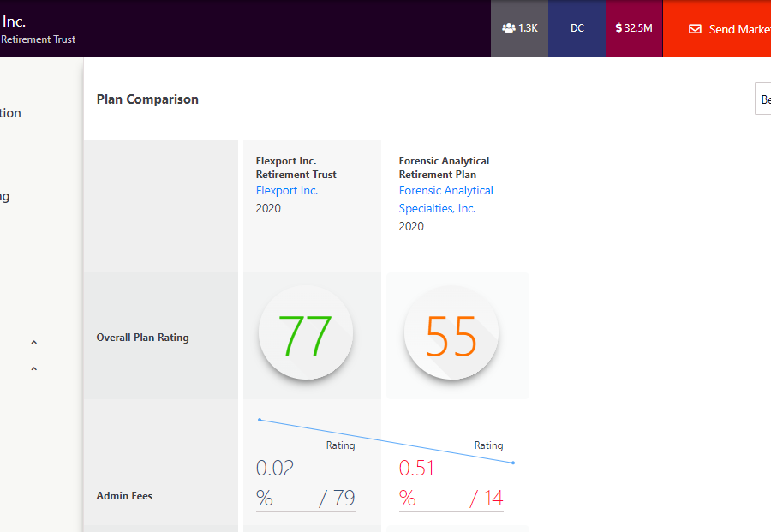The image size is (771, 532).
Task: Select the sidebar item ending in "ng"
Action: (5, 196)
